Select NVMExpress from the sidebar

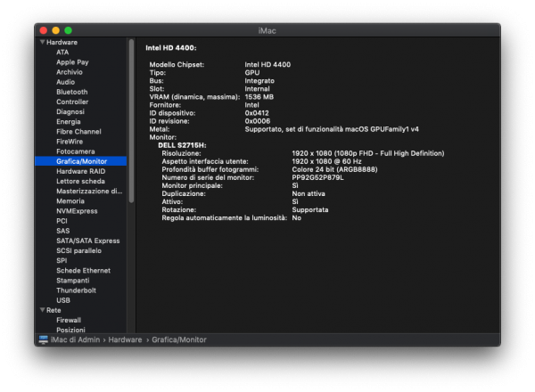(77, 211)
